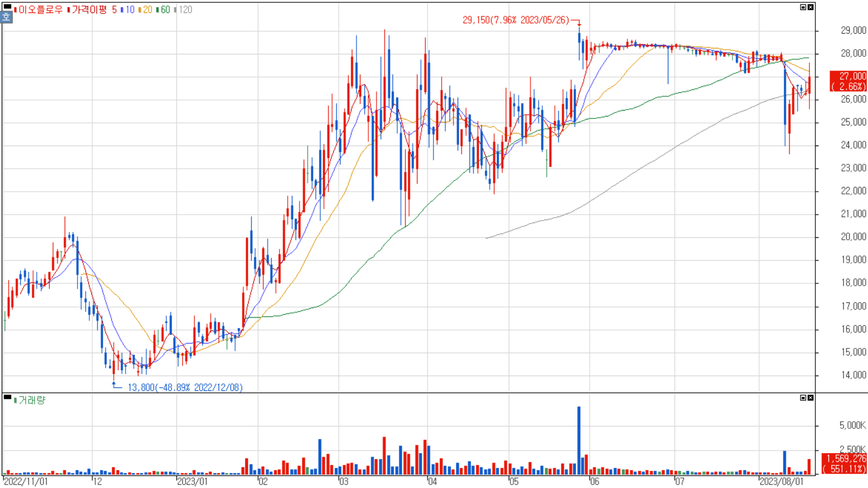
Task: Click the 06 month axis label
Action: click(594, 481)
